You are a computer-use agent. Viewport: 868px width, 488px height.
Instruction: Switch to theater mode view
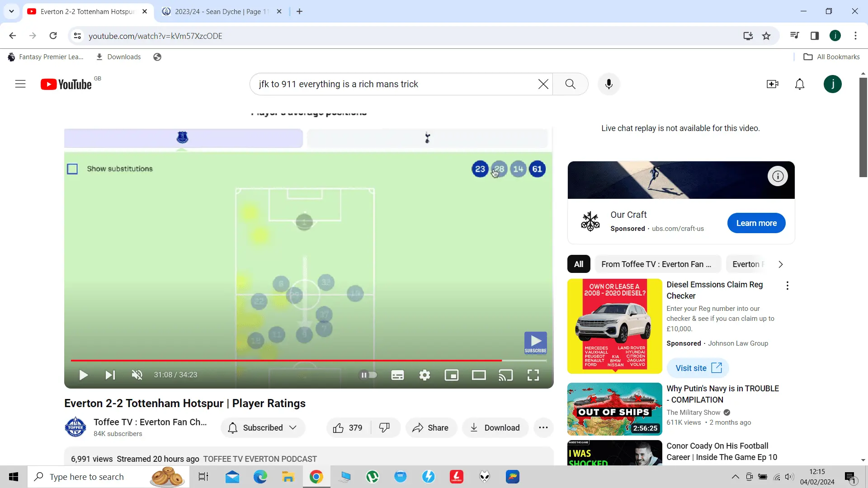pyautogui.click(x=479, y=375)
